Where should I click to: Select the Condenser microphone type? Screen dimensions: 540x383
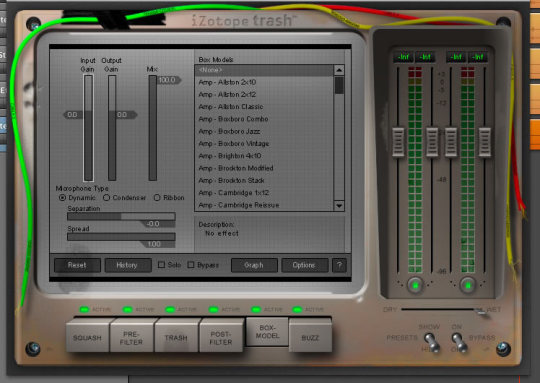(106, 197)
